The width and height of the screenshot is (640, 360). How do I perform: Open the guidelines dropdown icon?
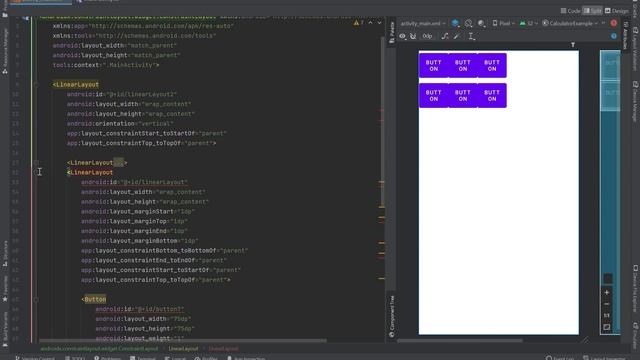pos(471,36)
